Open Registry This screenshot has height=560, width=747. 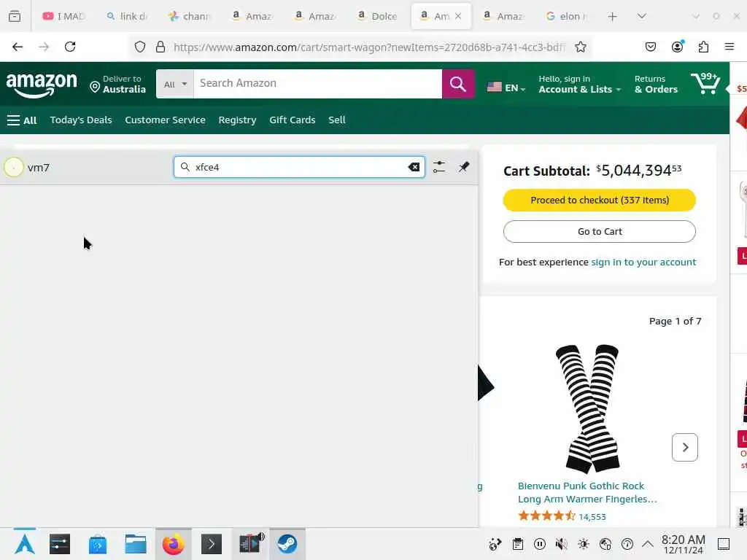coord(237,120)
